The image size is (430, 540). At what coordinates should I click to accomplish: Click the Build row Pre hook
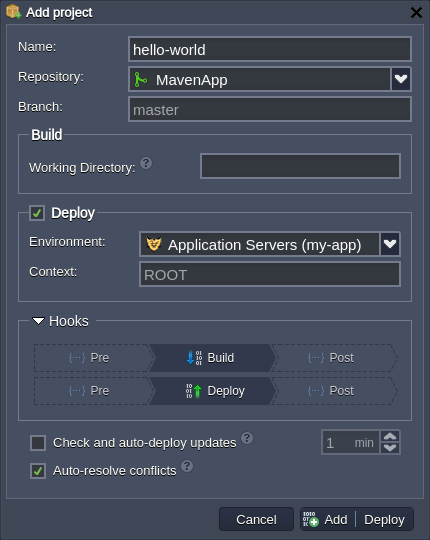93,358
